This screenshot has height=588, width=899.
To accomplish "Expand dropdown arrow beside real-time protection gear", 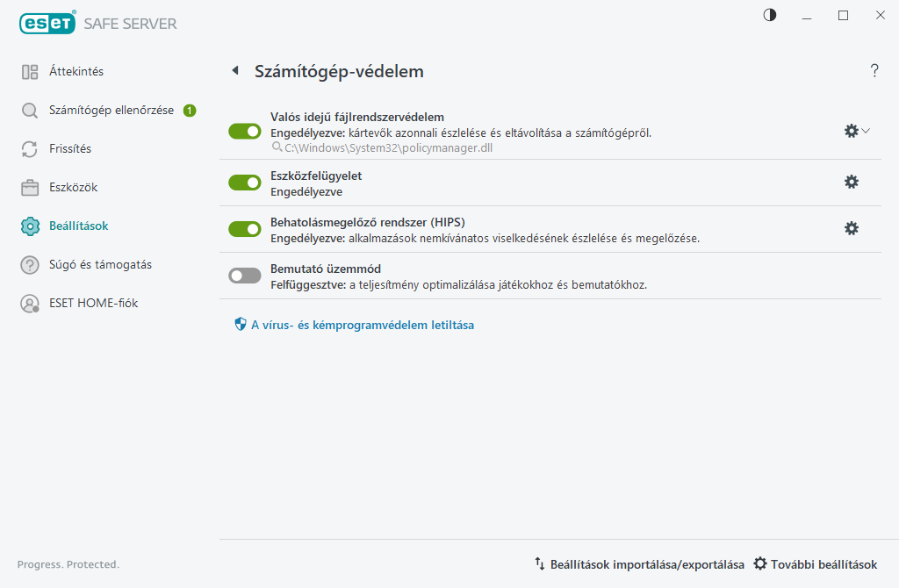I will pyautogui.click(x=866, y=131).
